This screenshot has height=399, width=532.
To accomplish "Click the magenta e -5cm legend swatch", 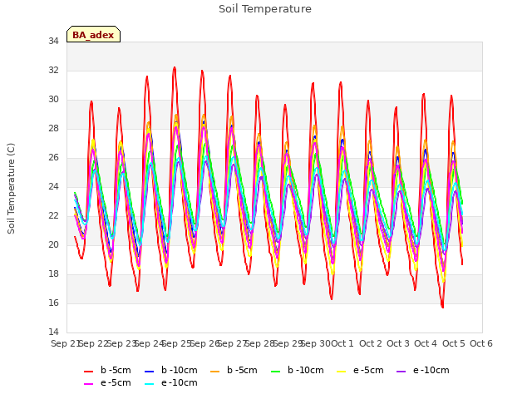I will (89, 384).
